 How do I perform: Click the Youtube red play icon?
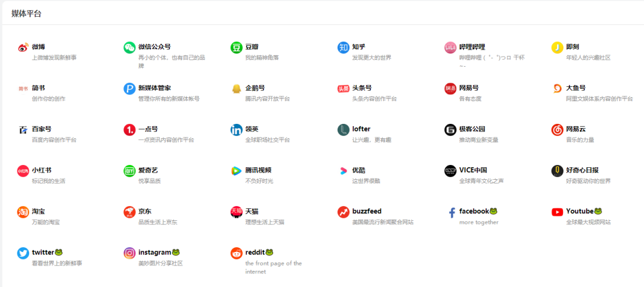(x=557, y=212)
